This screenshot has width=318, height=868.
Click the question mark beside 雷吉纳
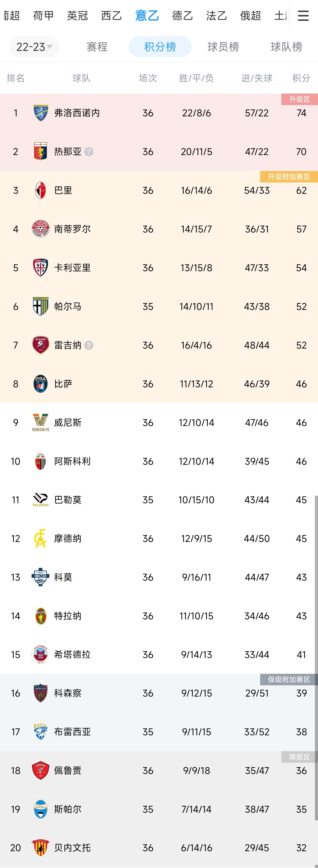(89, 345)
